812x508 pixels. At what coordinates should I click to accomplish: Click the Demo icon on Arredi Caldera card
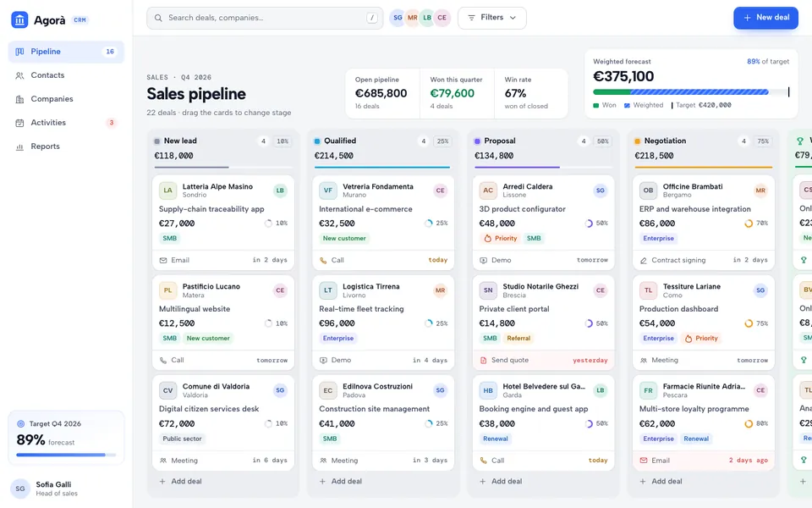pos(483,261)
